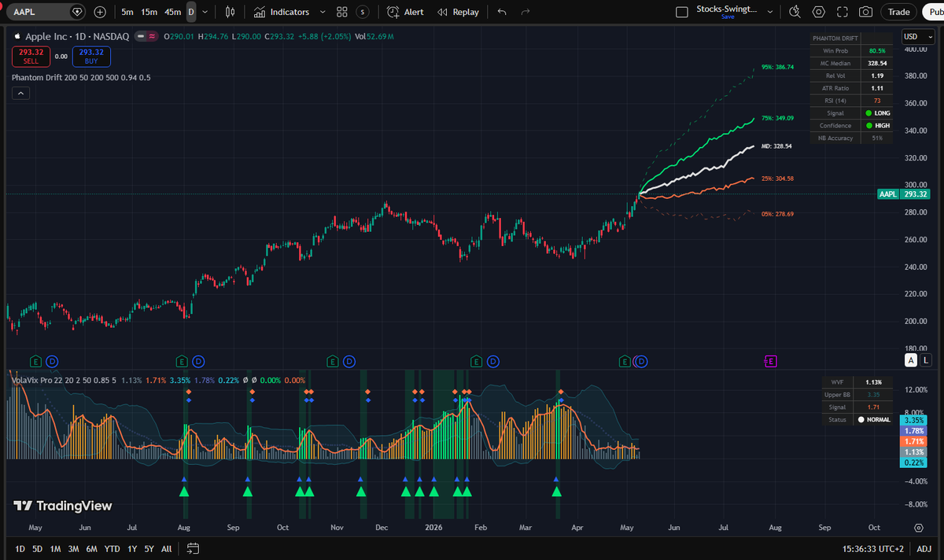
Task: Click the Win Prob 80.5% value
Action: coord(876,50)
